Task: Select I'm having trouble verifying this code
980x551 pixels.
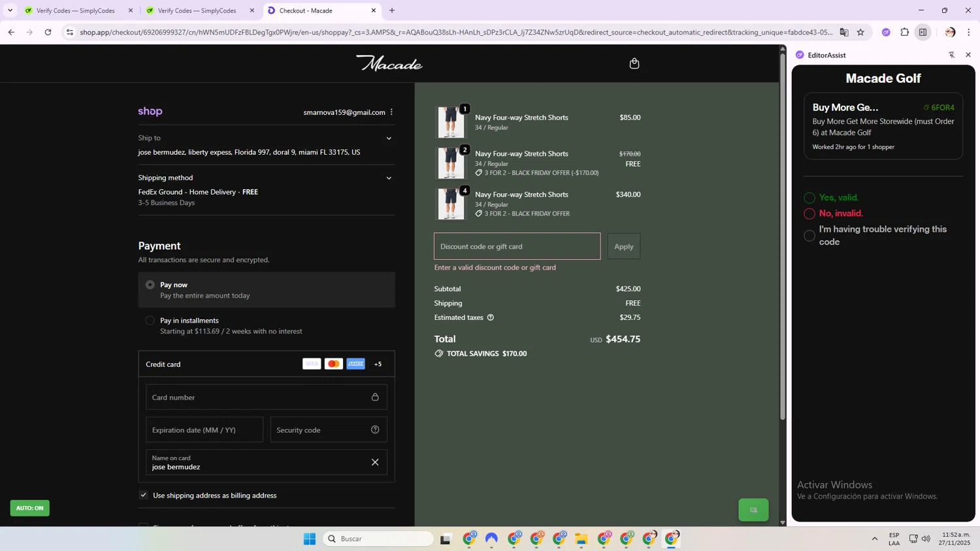Action: coord(809,236)
